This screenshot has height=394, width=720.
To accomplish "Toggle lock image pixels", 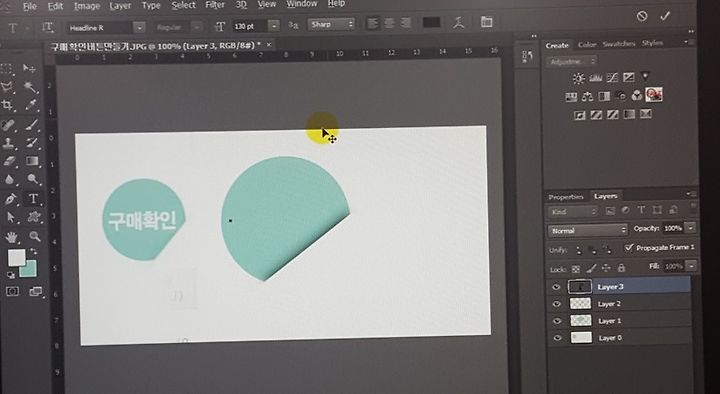I will click(591, 269).
